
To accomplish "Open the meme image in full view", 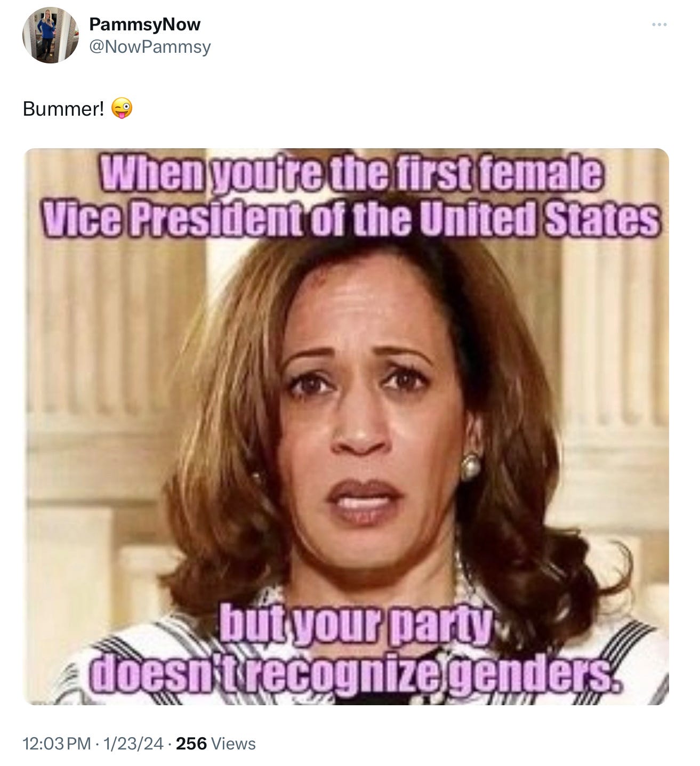I will pos(347,426).
